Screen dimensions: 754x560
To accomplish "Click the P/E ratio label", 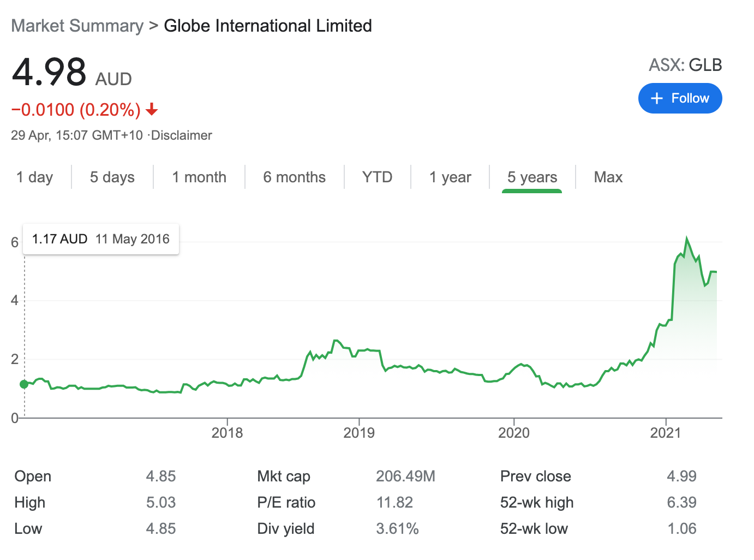I will point(286,502).
